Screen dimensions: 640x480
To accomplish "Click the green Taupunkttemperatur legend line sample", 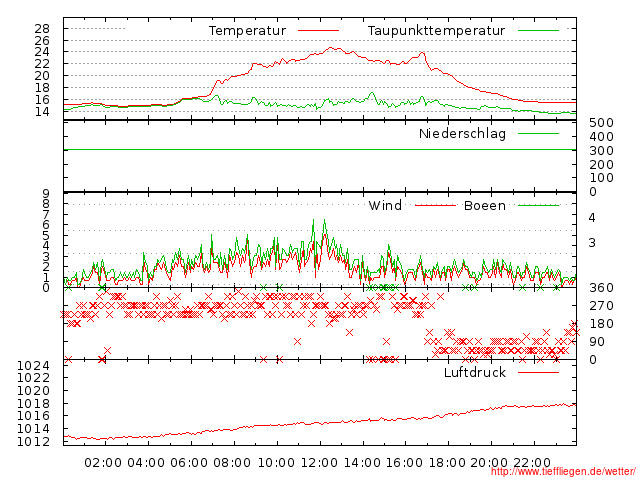I will [538, 31].
